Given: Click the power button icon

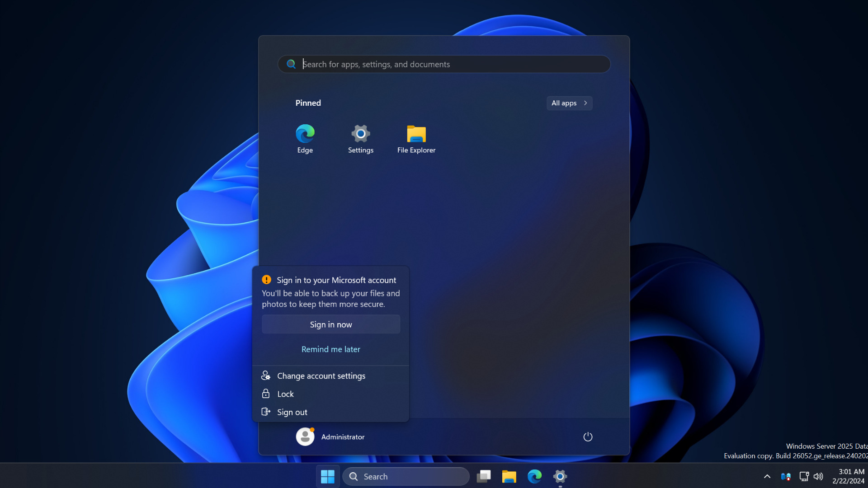Looking at the screenshot, I should (587, 437).
